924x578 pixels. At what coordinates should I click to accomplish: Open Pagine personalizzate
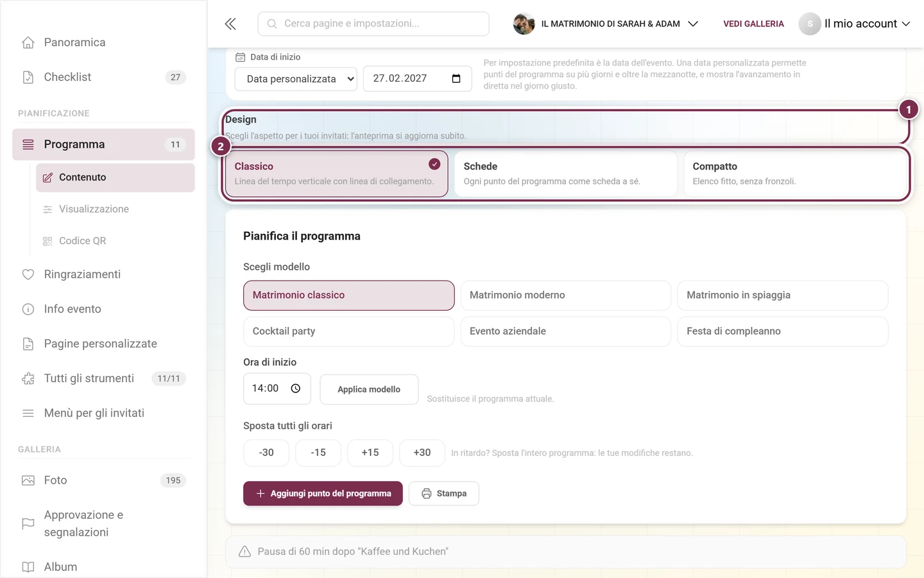pos(103,344)
